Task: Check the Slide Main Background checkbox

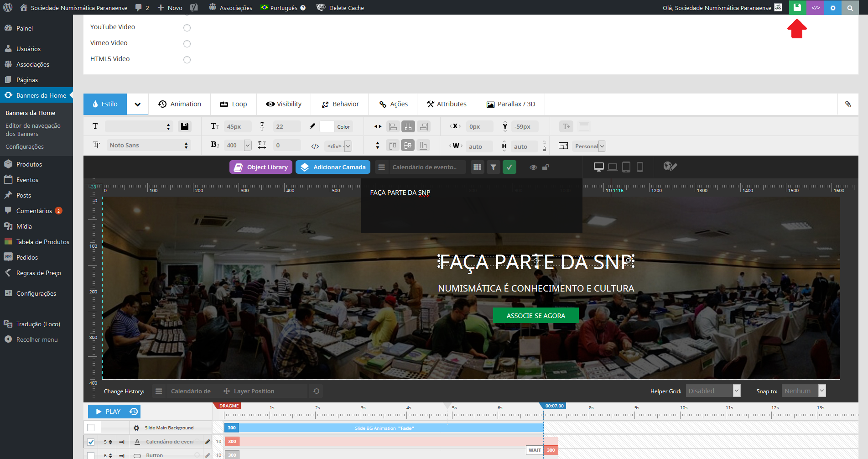Action: (91, 428)
